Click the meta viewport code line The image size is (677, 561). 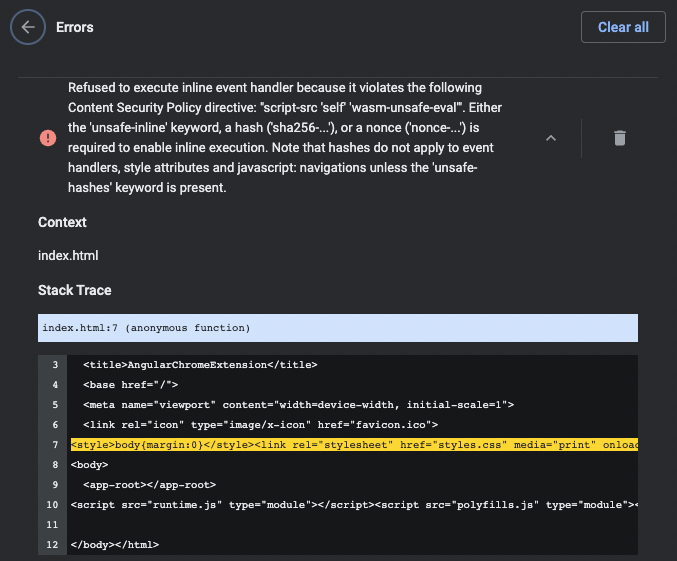click(298, 405)
